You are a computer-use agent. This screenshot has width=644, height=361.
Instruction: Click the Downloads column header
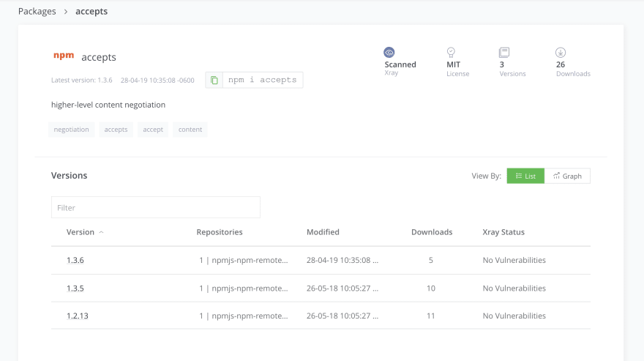click(x=431, y=232)
